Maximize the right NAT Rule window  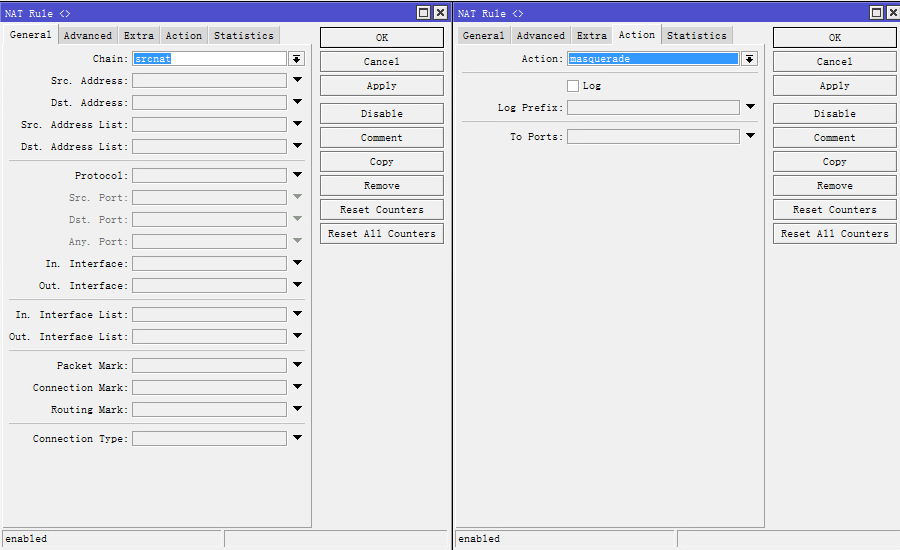click(x=876, y=13)
